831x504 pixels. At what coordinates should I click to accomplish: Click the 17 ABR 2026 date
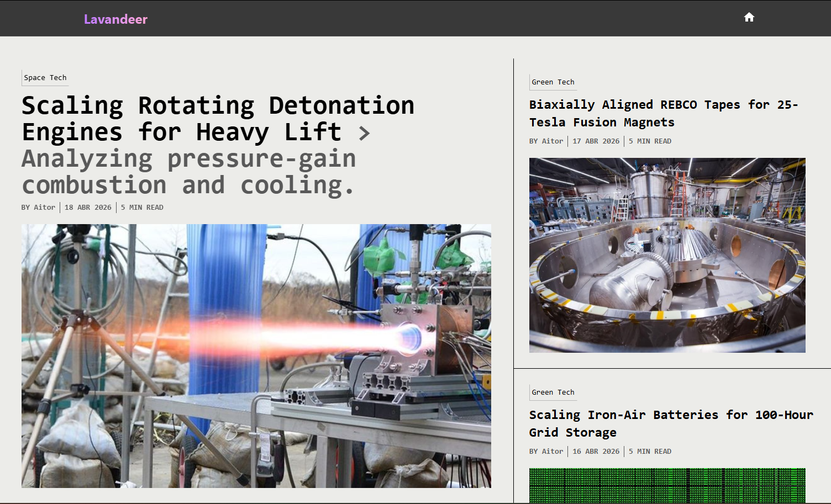tap(596, 141)
